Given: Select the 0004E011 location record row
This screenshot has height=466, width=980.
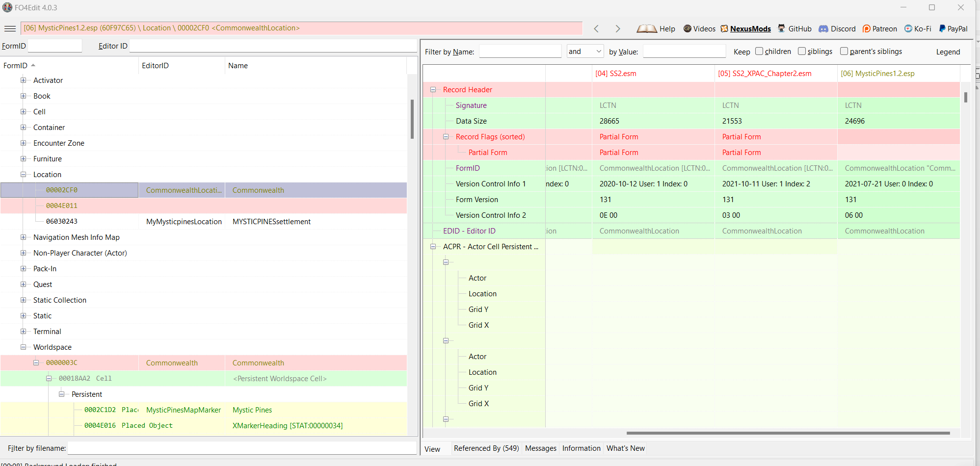Looking at the screenshot, I should (204, 206).
